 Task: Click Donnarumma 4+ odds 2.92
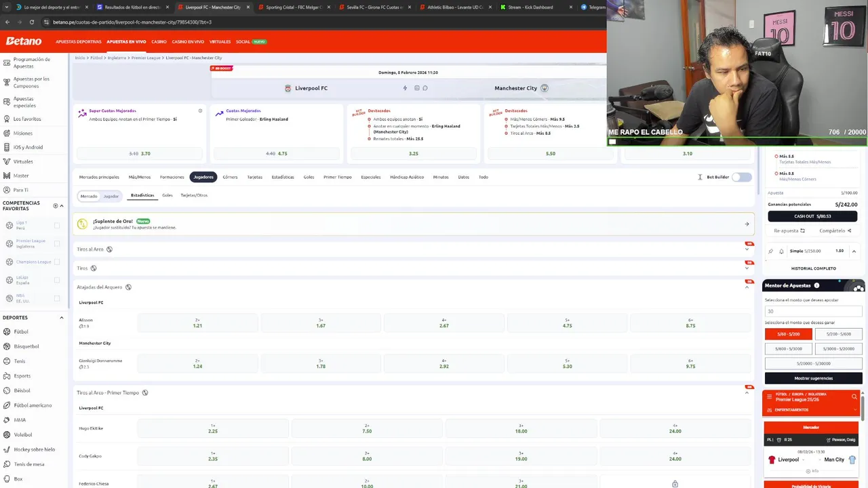[x=443, y=364]
